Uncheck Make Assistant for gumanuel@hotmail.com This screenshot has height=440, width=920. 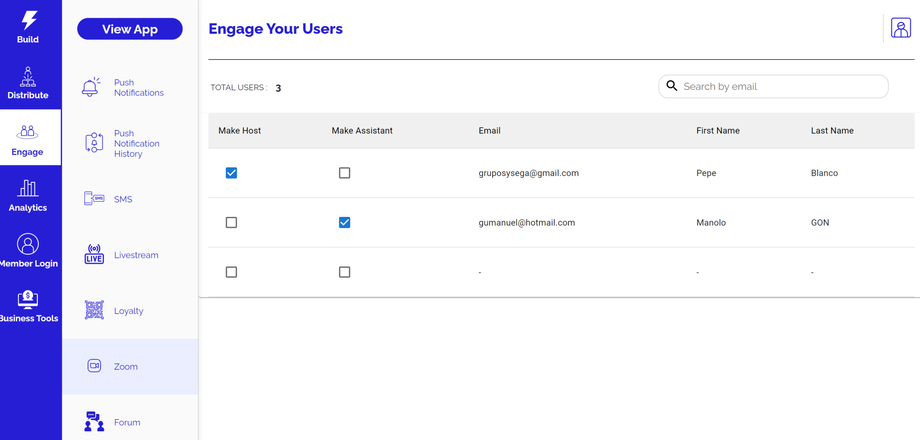[x=344, y=222]
